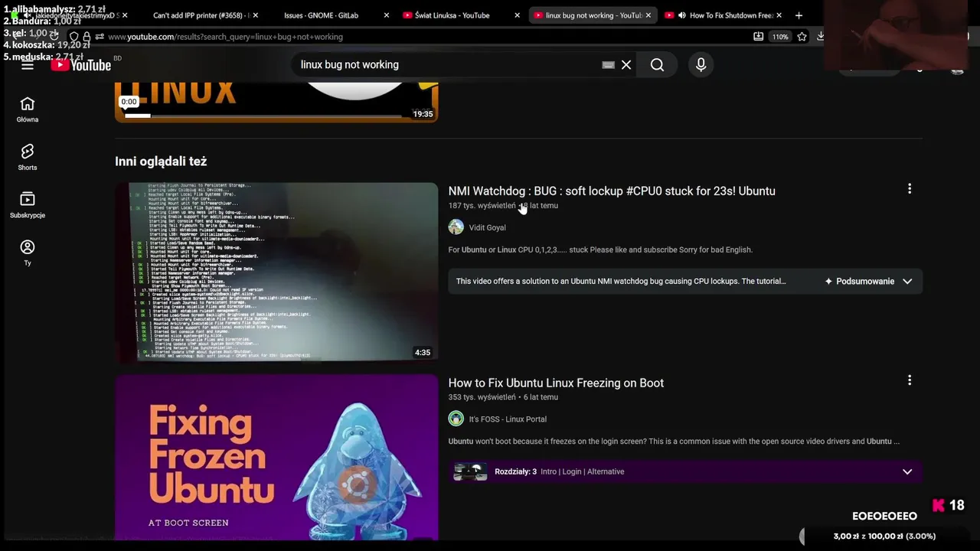Click 'Intro | Login | Alternative' chapters text
This screenshot has width=980, height=551.
coord(582,471)
